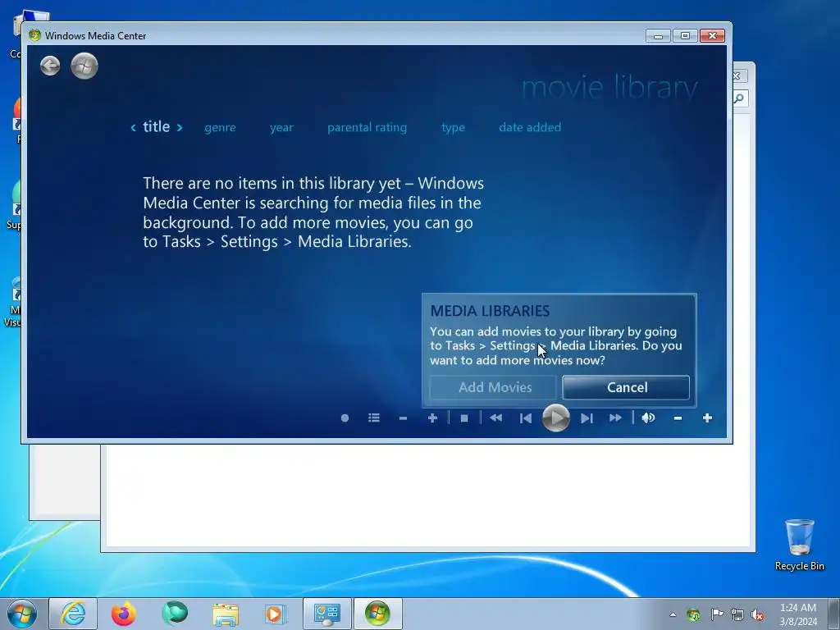Click Show desktop strip at taskbar end
The height and width of the screenshot is (630, 840).
(x=834, y=614)
